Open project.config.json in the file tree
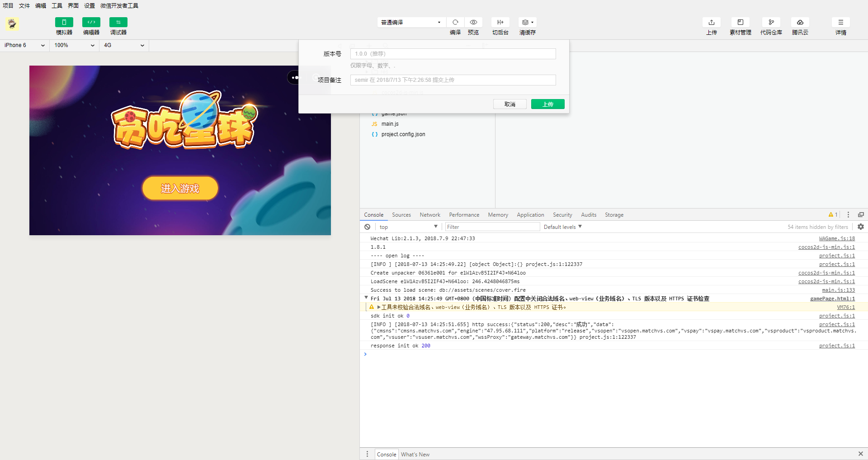This screenshot has height=460, width=868. [x=403, y=134]
